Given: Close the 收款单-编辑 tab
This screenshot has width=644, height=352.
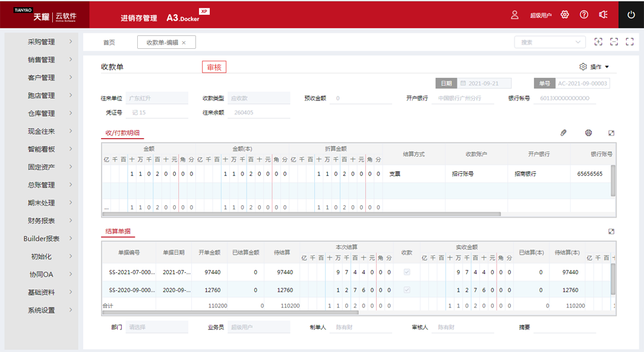Looking at the screenshot, I should tap(184, 42).
